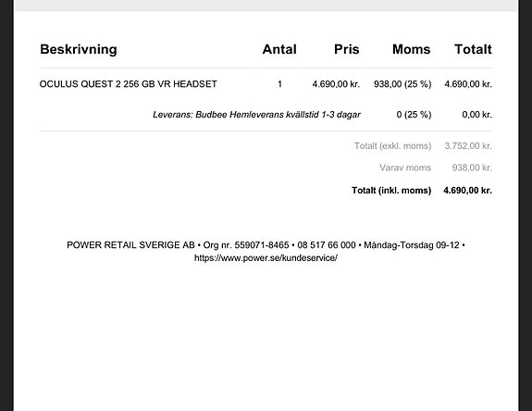Image resolution: width=532 pixels, height=411 pixels.
Task: Click the delivery cost 0,00 kr.
Action: pyautogui.click(x=476, y=115)
